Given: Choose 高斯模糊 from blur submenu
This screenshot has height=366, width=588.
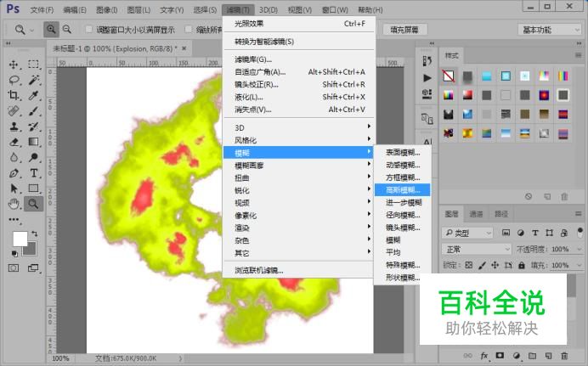Looking at the screenshot, I should pos(403,190).
